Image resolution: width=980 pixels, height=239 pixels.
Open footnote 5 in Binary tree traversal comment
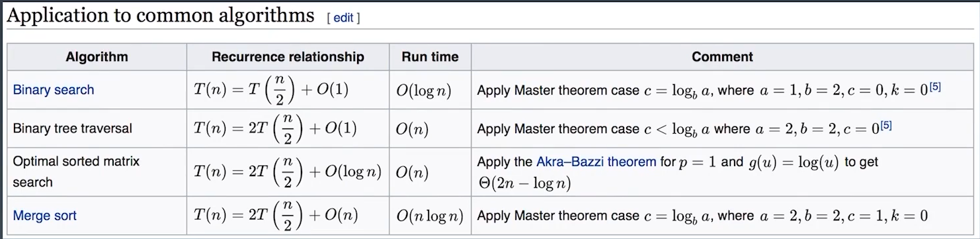[886, 124]
